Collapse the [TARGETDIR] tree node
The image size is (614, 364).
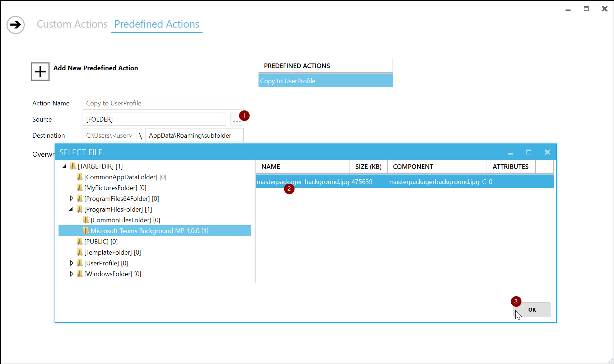[64, 166]
